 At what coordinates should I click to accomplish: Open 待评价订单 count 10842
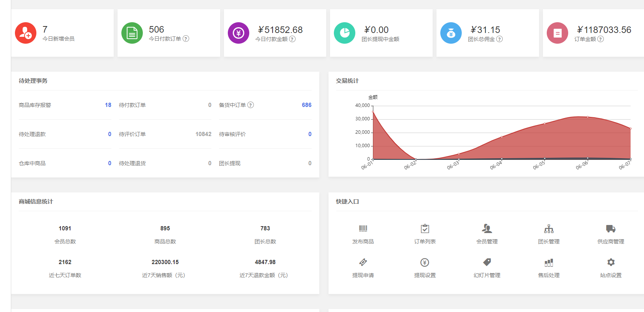tap(203, 134)
